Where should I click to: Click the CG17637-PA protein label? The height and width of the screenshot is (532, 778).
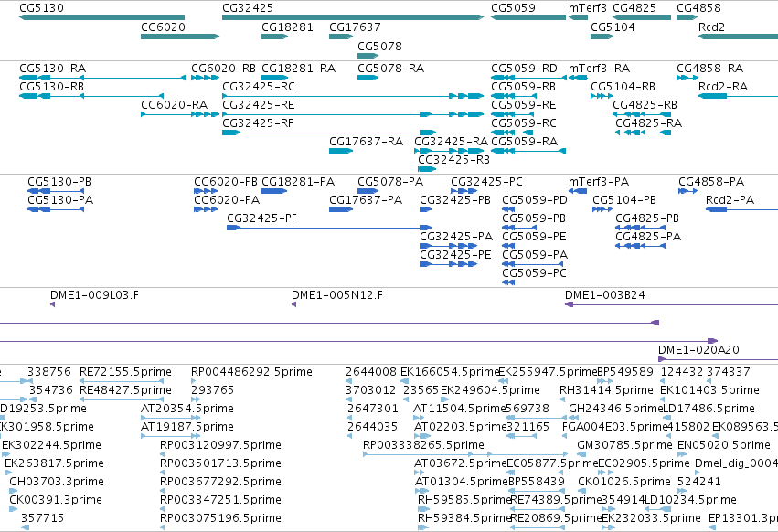[366, 200]
